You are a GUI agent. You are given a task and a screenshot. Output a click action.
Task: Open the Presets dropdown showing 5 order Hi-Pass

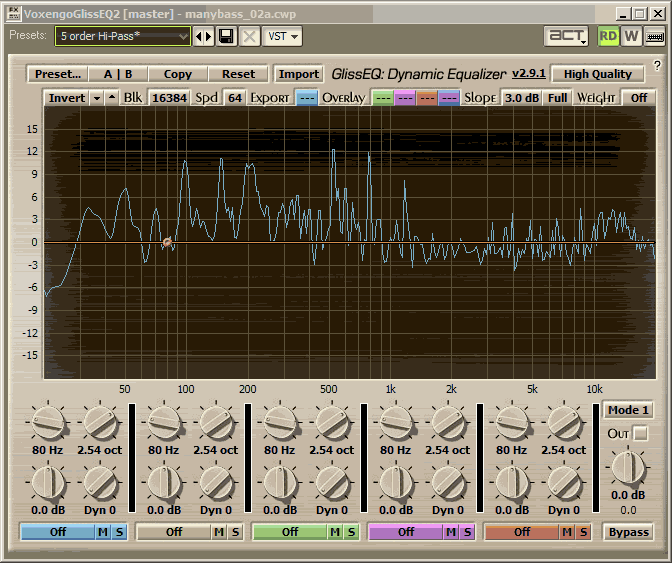click(x=123, y=37)
